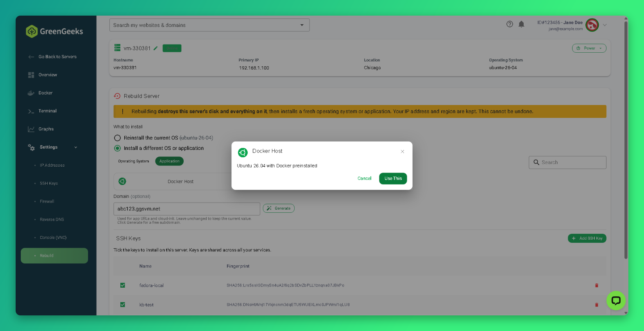The height and width of the screenshot is (331, 644).
Task: Go to Reverse DNS settings
Action: pyautogui.click(x=52, y=219)
